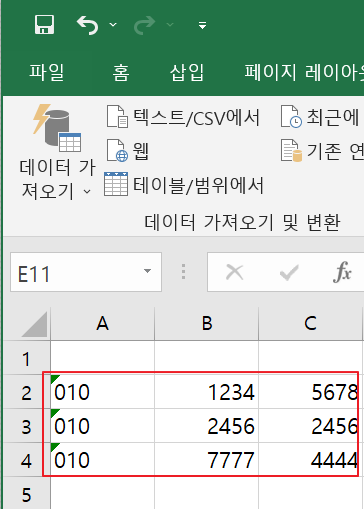Select column B header
This screenshot has height=509, width=364.
coord(207,323)
